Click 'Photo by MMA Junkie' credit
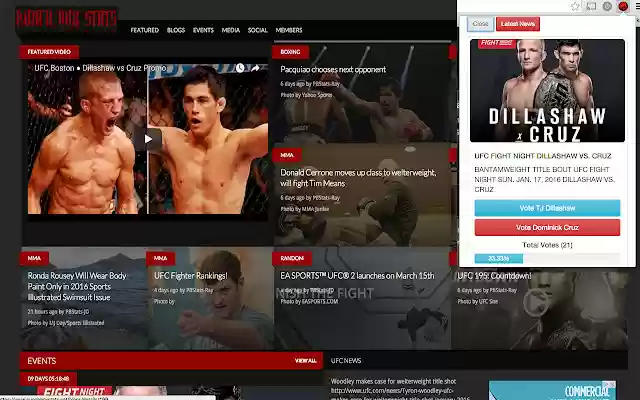 click(x=304, y=209)
